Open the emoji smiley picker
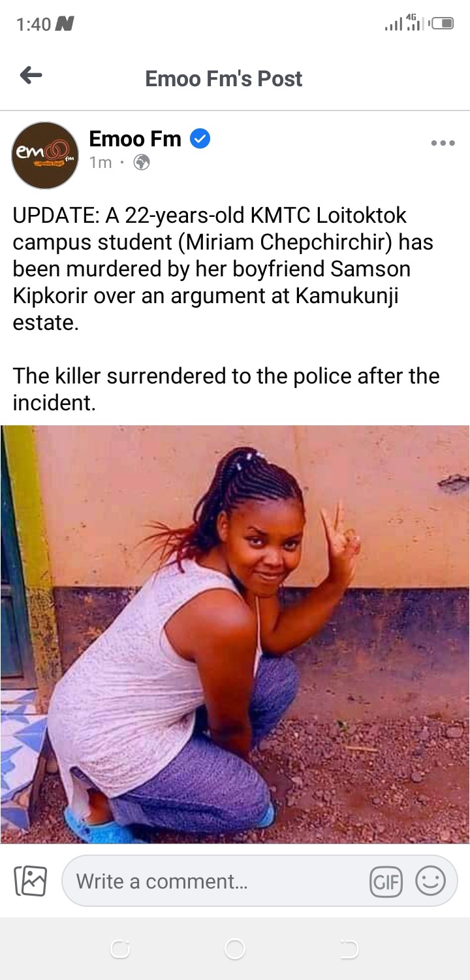This screenshot has width=470, height=980. pyautogui.click(x=430, y=881)
